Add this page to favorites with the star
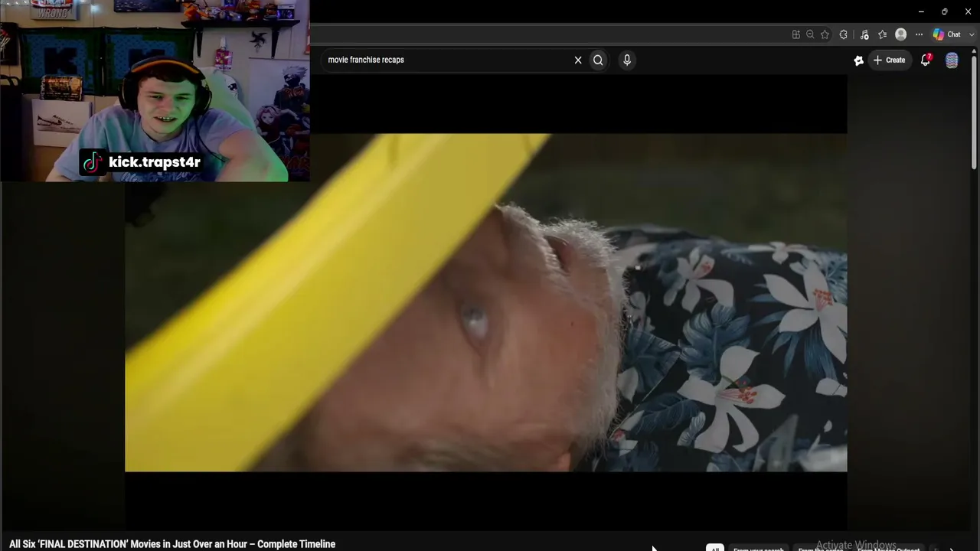 point(825,34)
